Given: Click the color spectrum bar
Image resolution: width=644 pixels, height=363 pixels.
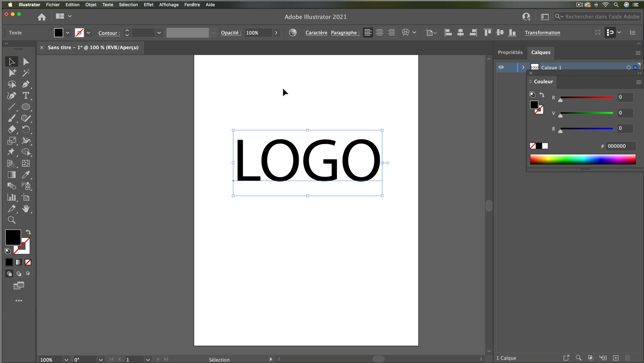Looking at the screenshot, I should pyautogui.click(x=583, y=159).
